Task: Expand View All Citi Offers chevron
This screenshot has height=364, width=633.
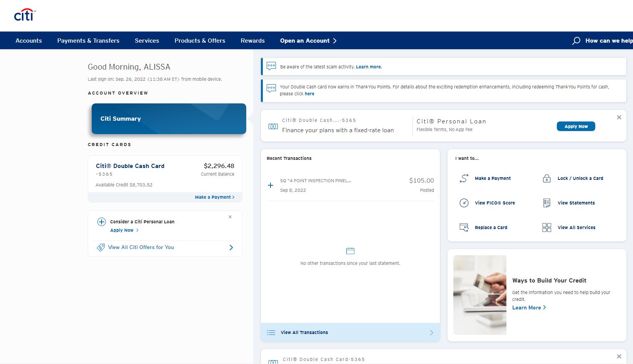Action: point(231,248)
